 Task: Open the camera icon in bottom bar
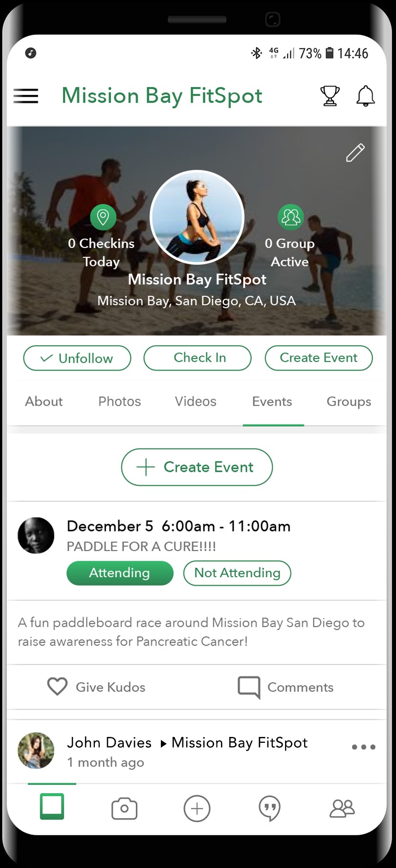pos(124,808)
